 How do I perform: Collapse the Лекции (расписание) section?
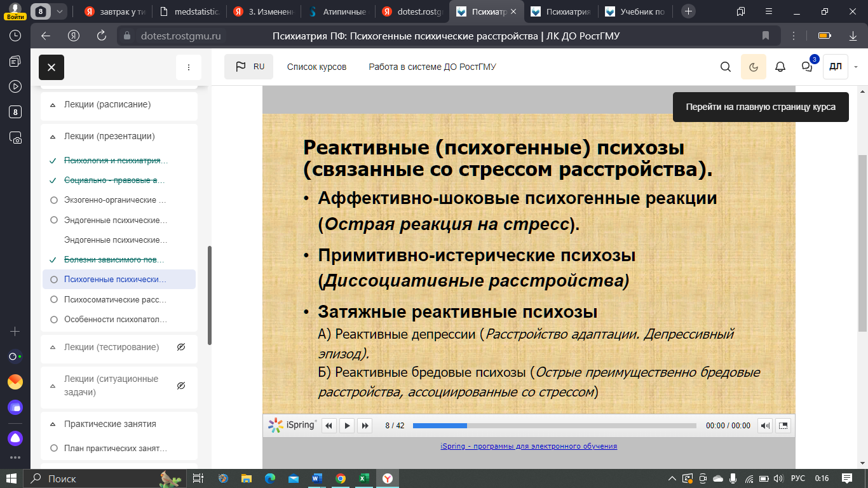(52, 104)
